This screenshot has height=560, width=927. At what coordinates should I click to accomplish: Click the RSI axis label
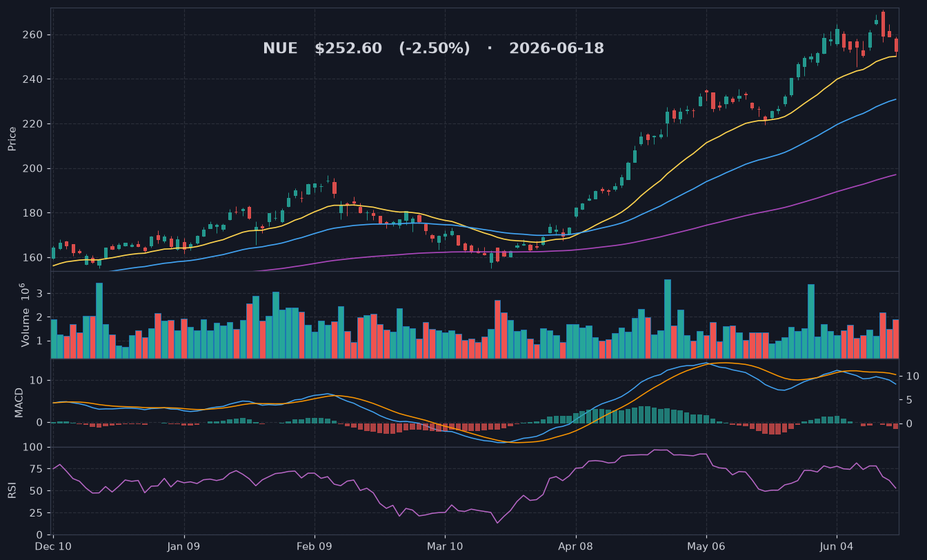pyautogui.click(x=12, y=490)
